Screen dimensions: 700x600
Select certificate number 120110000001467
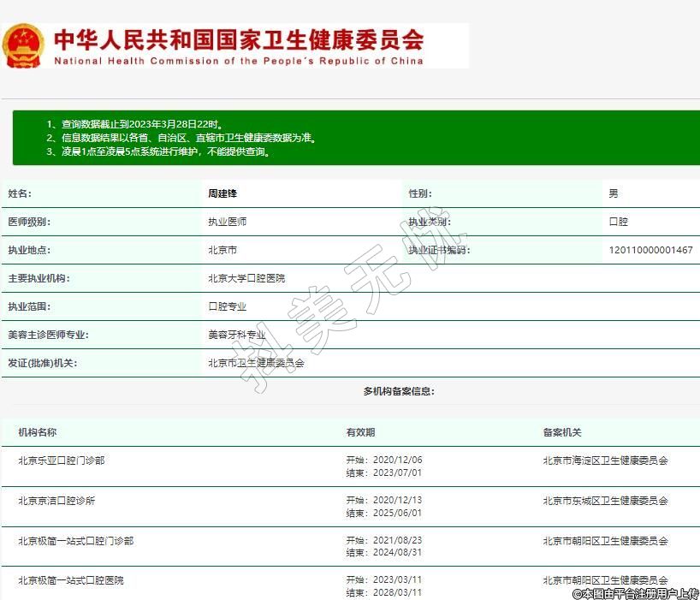tap(650, 250)
